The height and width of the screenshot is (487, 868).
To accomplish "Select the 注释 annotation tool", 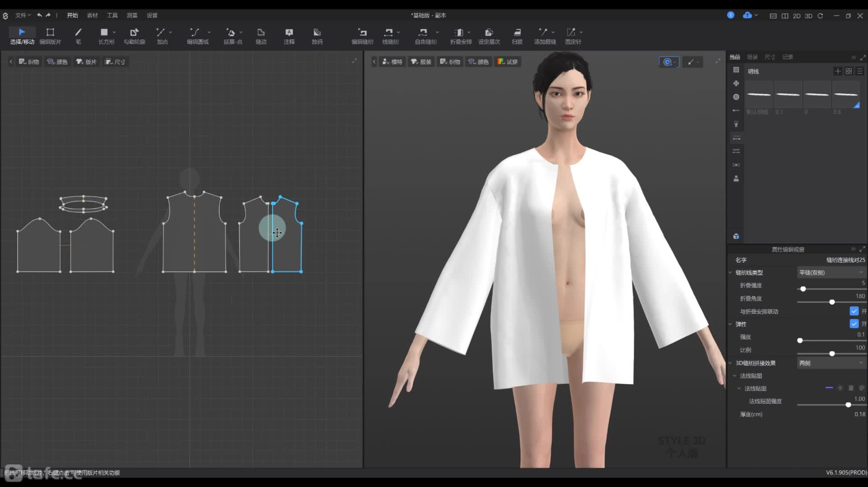I will (289, 36).
